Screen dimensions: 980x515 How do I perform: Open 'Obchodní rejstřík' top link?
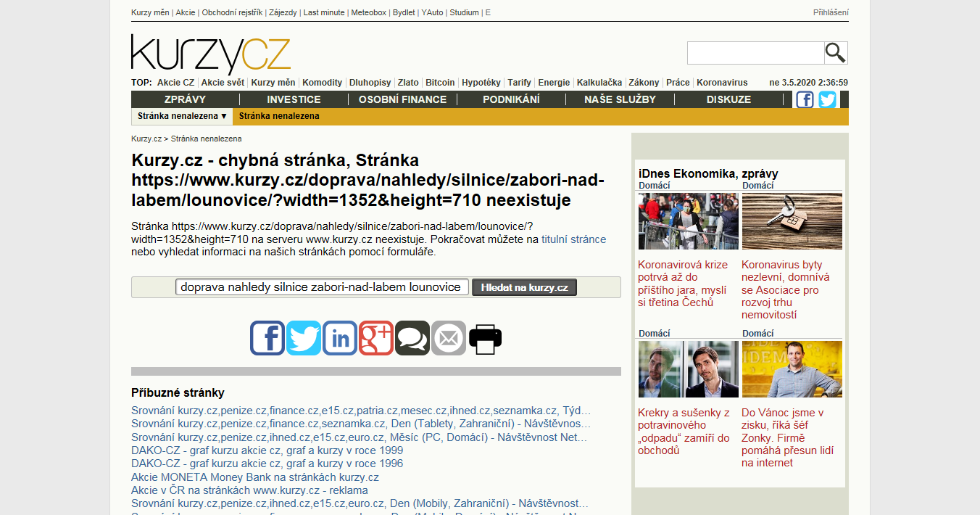click(232, 12)
